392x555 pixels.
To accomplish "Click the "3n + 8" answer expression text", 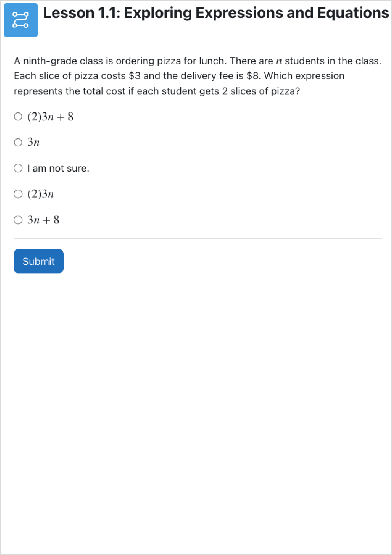I will [x=43, y=220].
